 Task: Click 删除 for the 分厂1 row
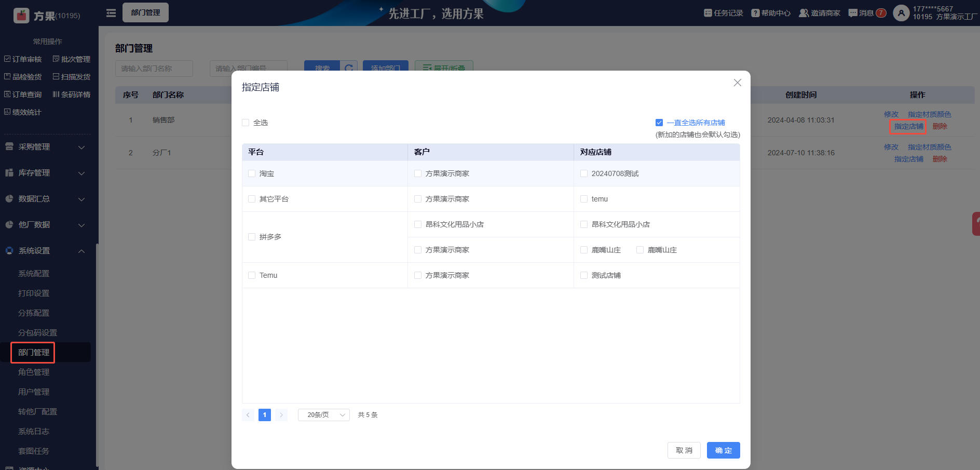(940, 159)
